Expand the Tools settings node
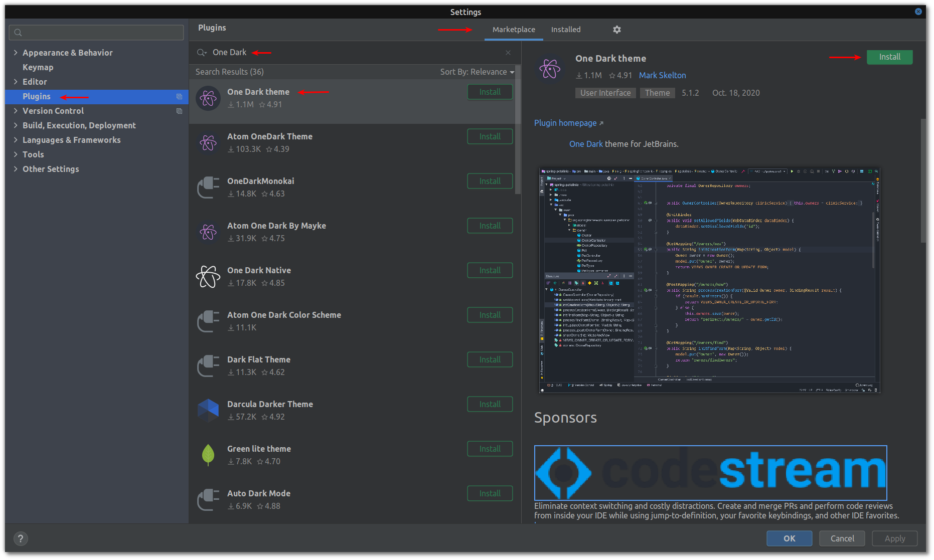The image size is (934, 560). pyautogui.click(x=16, y=154)
